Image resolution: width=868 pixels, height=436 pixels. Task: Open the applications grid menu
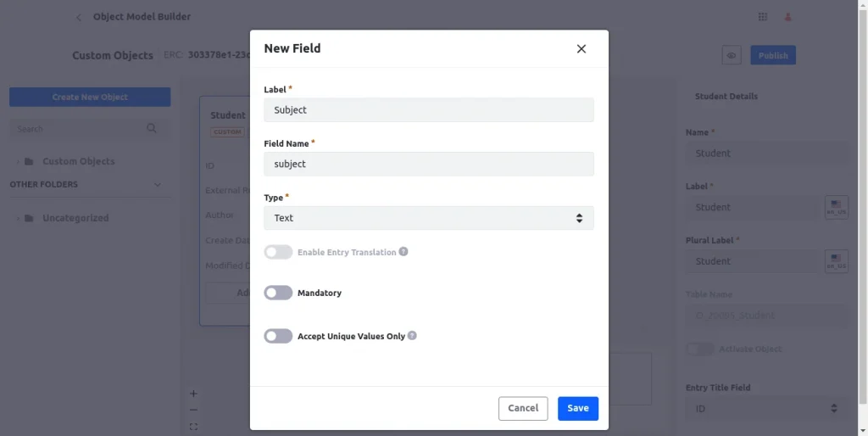pyautogui.click(x=763, y=17)
